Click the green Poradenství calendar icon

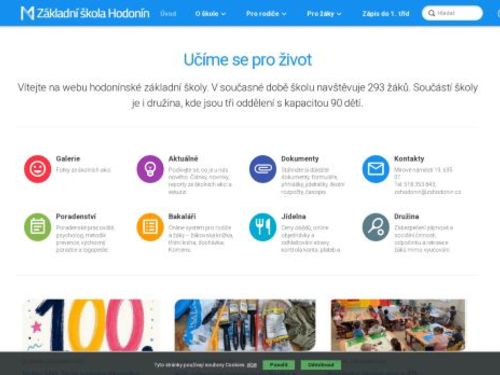pos(37,227)
